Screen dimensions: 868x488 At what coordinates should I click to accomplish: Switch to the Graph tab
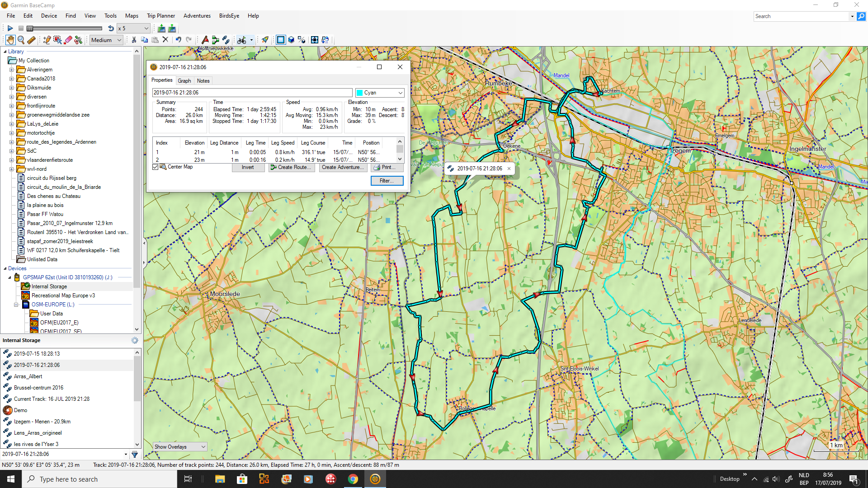(184, 80)
